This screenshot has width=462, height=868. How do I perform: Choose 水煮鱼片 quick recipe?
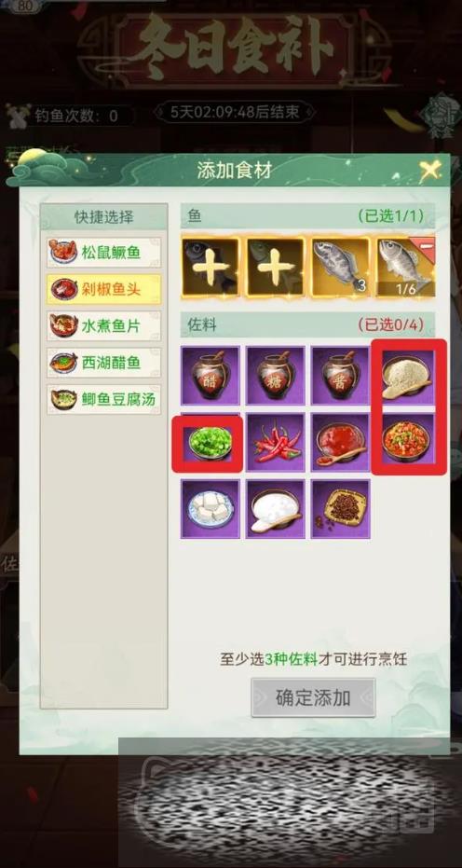point(104,326)
